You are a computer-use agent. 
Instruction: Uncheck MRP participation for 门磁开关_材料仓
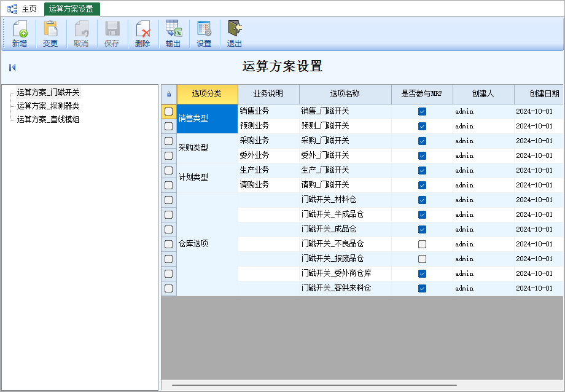(x=423, y=200)
